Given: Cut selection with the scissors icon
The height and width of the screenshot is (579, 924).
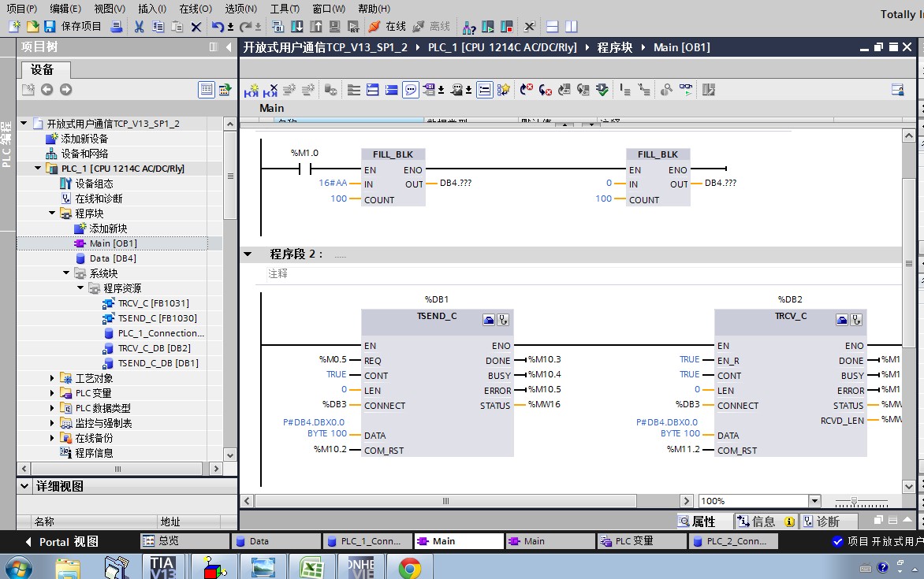Looking at the screenshot, I should point(139,27).
